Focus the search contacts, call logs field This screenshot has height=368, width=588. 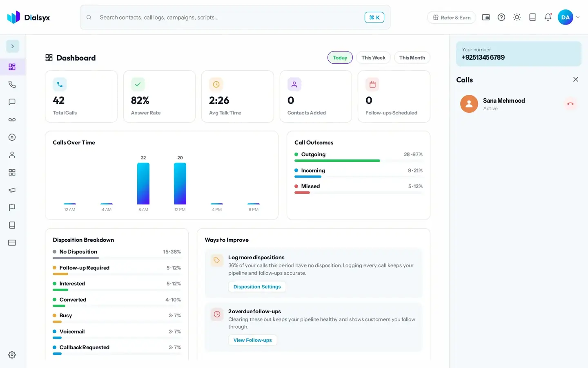click(x=235, y=17)
